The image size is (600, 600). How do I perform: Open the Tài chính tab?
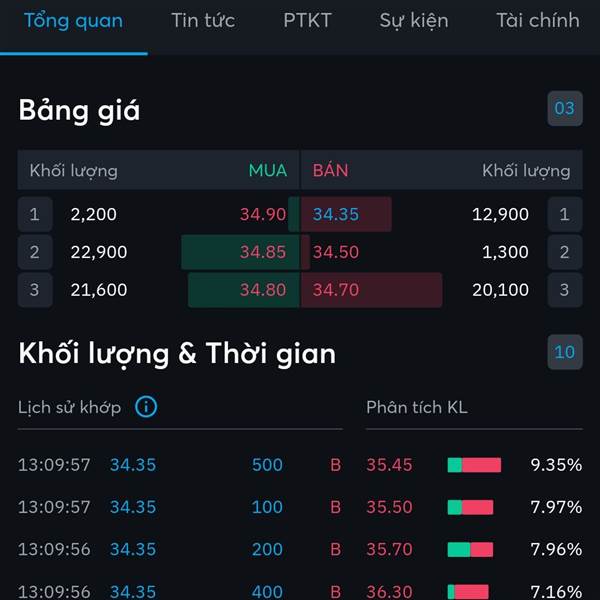coord(537,21)
